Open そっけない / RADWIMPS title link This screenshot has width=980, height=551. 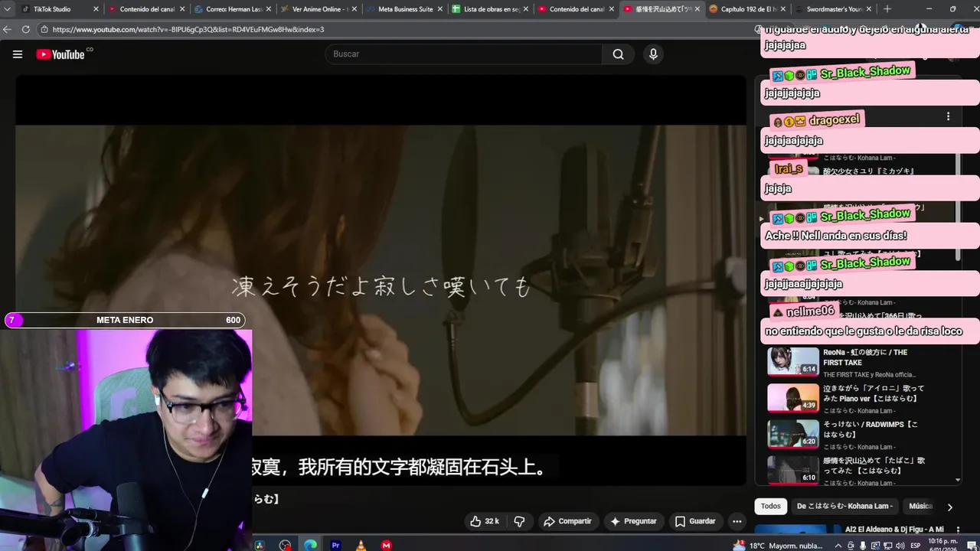coord(871,429)
